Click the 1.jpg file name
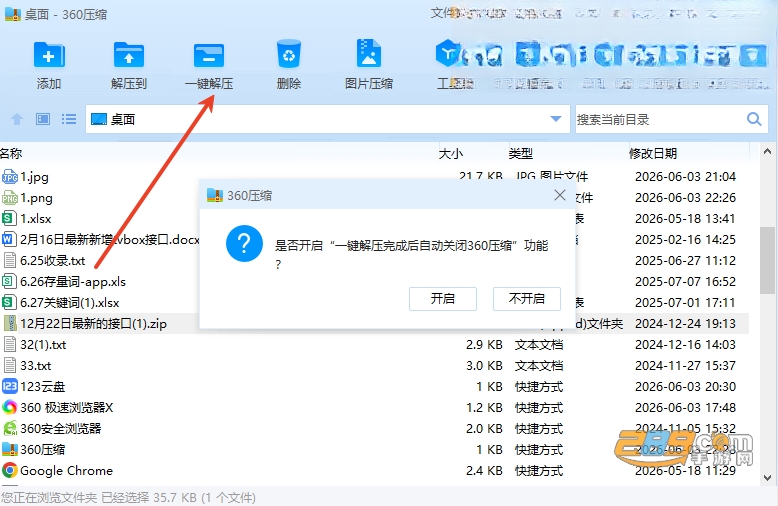This screenshot has height=506, width=778. 34,177
